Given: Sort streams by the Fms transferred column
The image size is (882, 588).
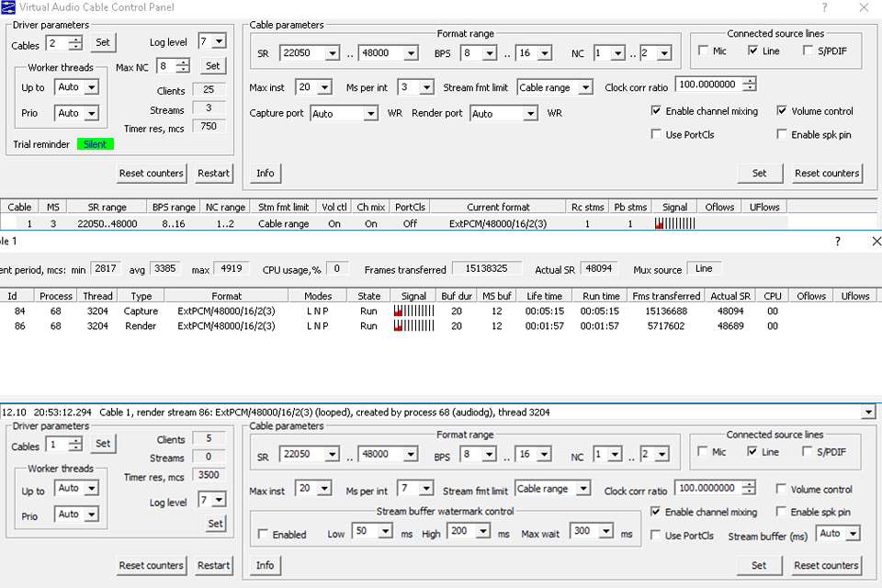Looking at the screenshot, I should tap(666, 296).
